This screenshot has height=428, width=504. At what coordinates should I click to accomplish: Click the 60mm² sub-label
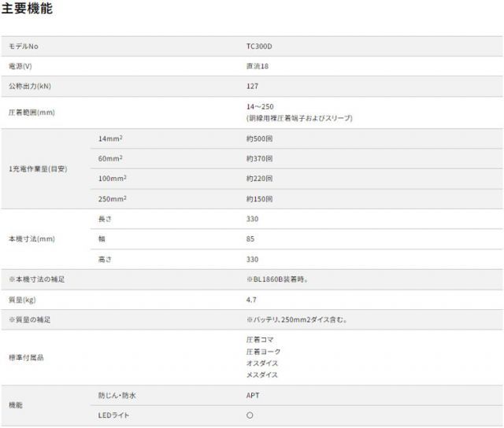pos(110,159)
